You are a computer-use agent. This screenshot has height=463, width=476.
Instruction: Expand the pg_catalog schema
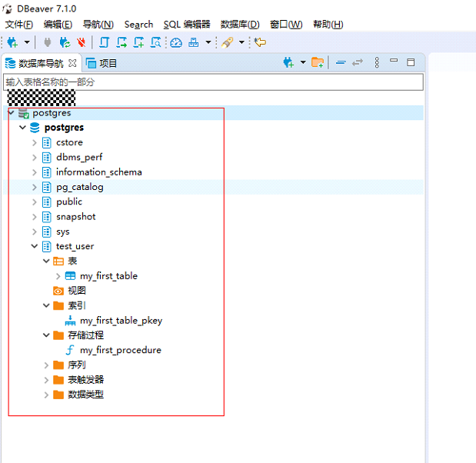(35, 188)
